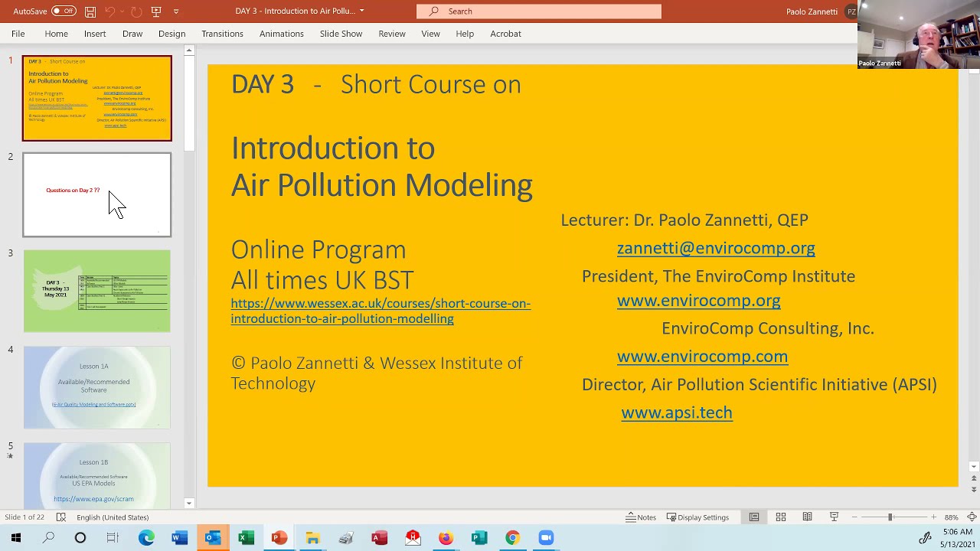
Task: Open the Design tab
Action: point(171,34)
